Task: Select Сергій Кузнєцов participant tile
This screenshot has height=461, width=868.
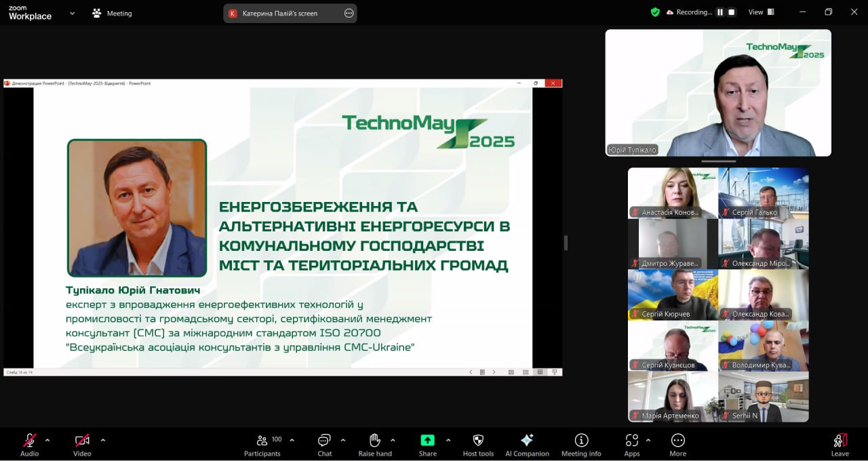Action: click(x=673, y=346)
